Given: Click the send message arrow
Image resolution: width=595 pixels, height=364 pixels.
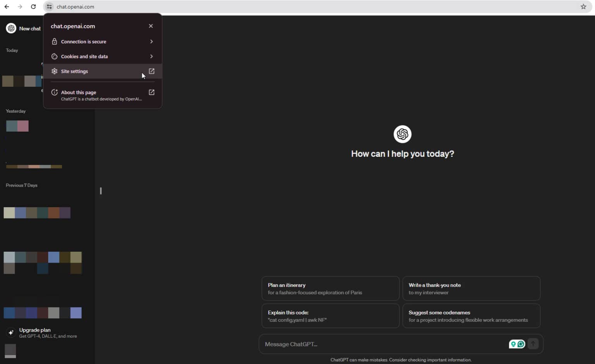Looking at the screenshot, I should pyautogui.click(x=533, y=343).
